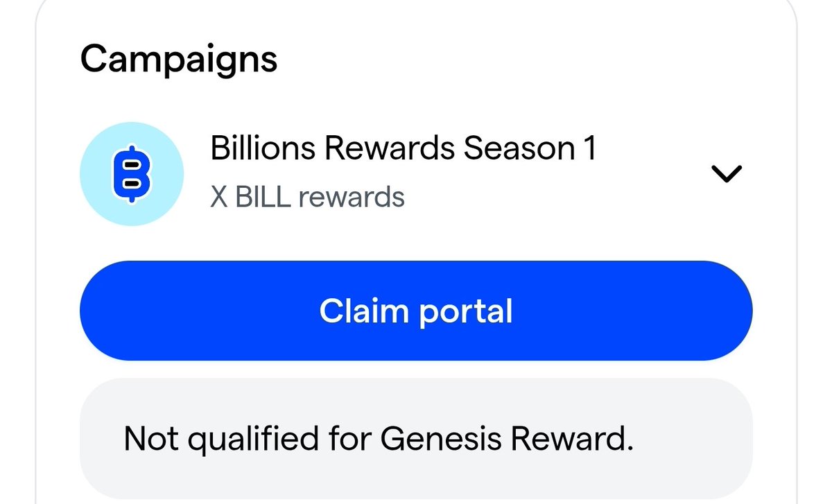Click the X BILL rewards subtitle
Viewport: 832px width, 504px height.
pyautogui.click(x=307, y=198)
